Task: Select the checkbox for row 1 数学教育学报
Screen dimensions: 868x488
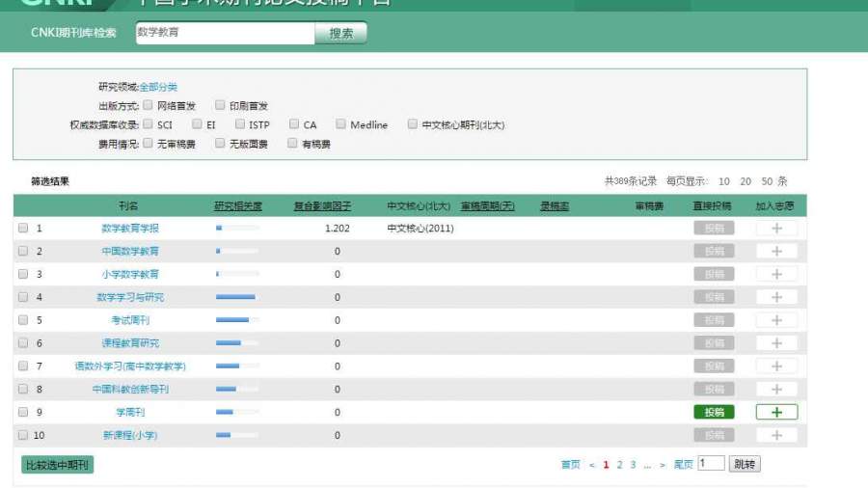Action: pyautogui.click(x=23, y=229)
